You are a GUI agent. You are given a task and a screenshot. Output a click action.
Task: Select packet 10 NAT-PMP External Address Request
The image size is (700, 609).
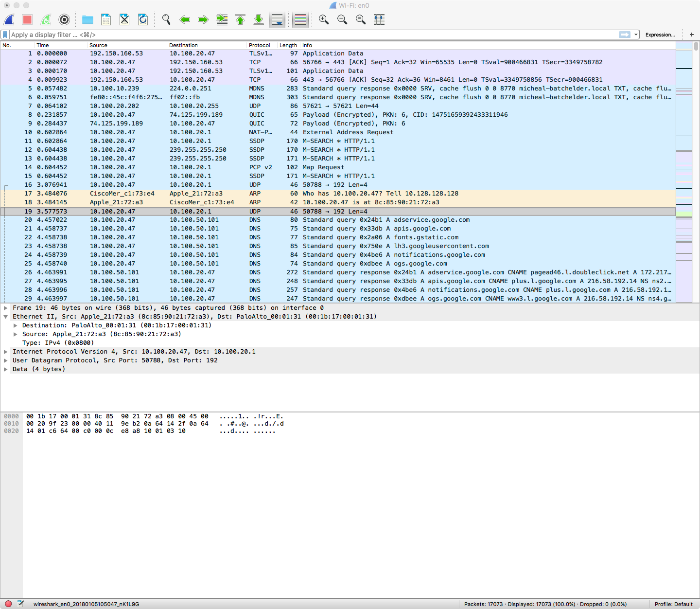tap(338, 132)
